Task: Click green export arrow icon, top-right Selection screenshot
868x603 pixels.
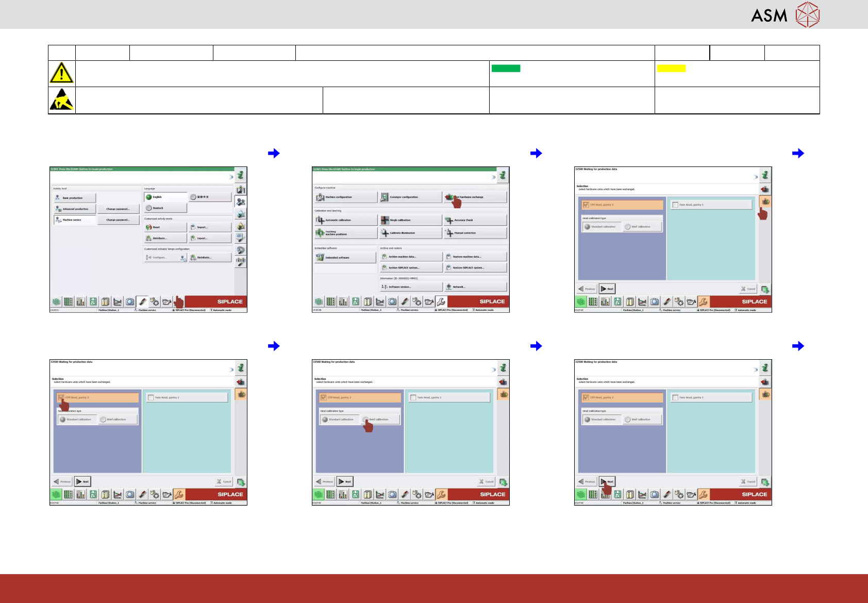Action: click(x=765, y=290)
